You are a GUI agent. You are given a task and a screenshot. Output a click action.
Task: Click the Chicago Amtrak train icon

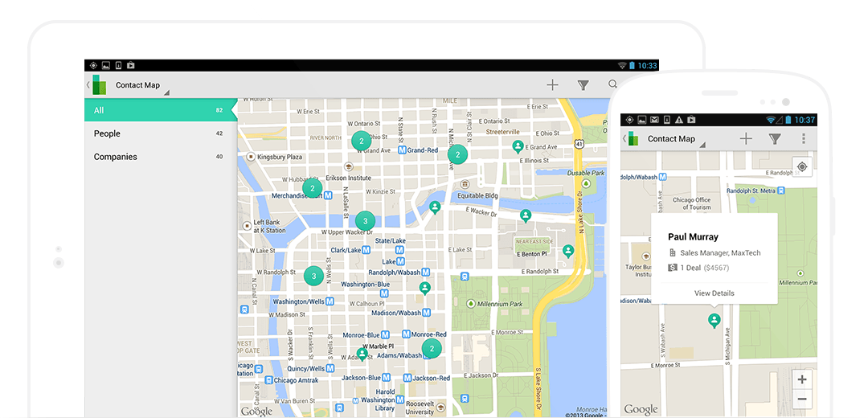[268, 380]
